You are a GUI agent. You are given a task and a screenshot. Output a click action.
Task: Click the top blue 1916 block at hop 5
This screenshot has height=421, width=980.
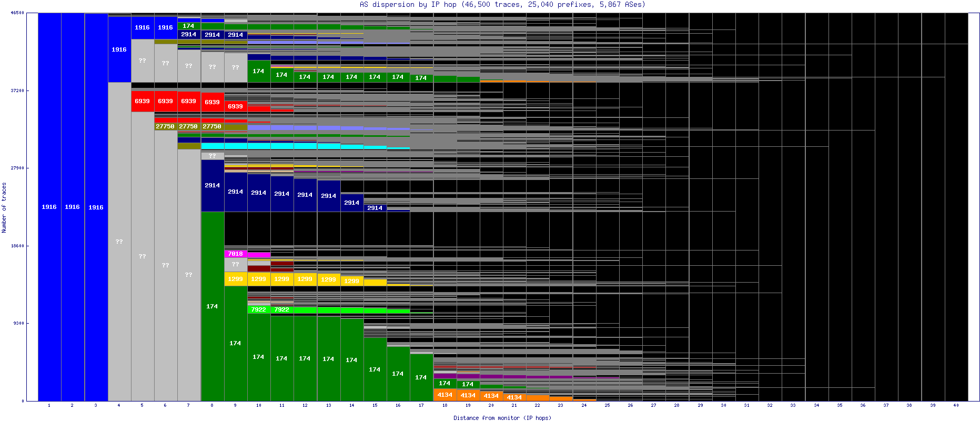pyautogui.click(x=143, y=27)
